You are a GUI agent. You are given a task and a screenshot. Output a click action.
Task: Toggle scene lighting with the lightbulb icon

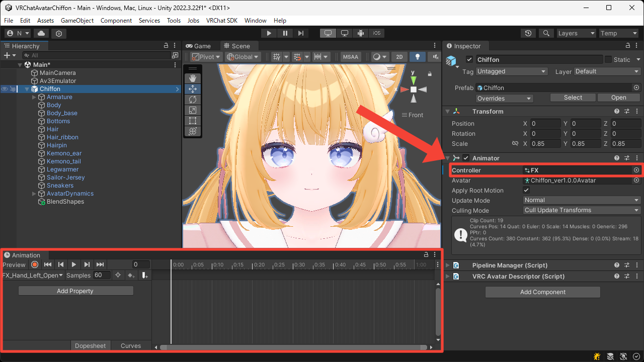point(417,57)
